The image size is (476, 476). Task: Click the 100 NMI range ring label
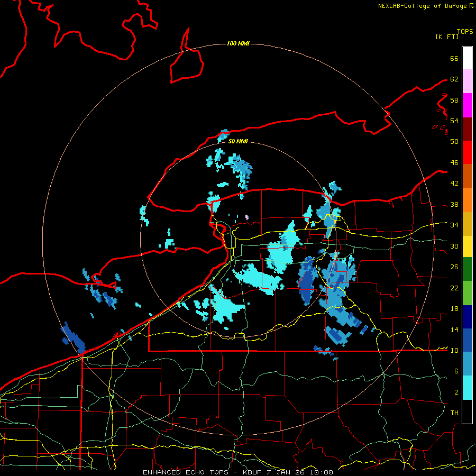(238, 44)
